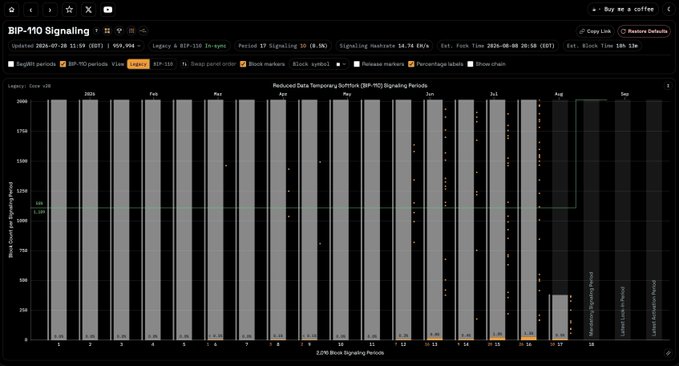Click the 2000 y-axis tick label
The height and width of the screenshot is (366, 679).
tap(22, 101)
